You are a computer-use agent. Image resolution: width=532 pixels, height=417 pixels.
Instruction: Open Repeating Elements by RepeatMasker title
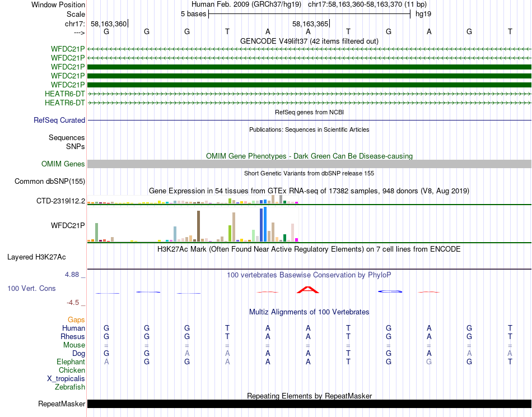click(x=309, y=396)
